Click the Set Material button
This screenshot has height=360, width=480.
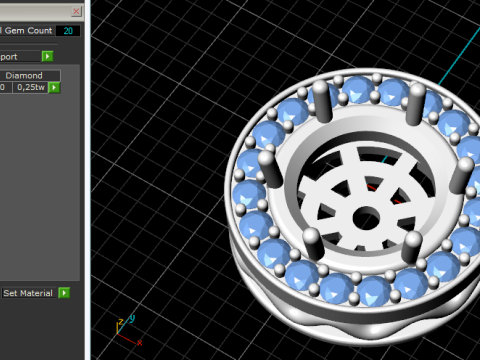click(x=28, y=293)
